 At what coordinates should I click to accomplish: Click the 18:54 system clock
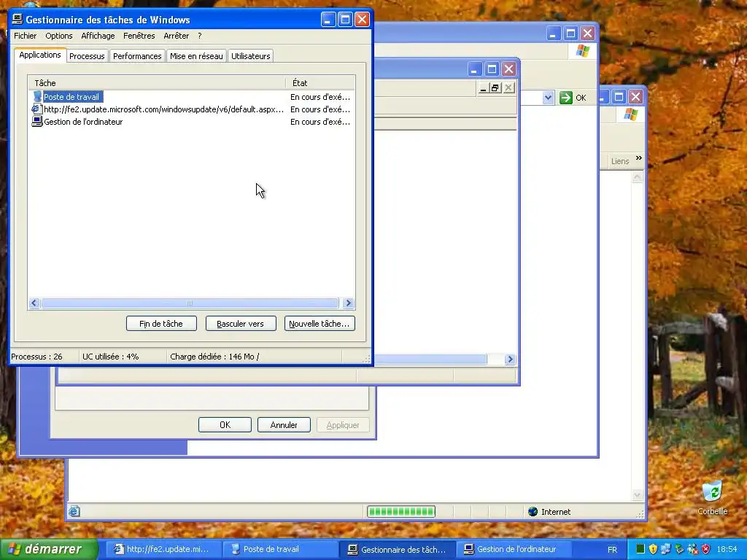click(x=727, y=550)
